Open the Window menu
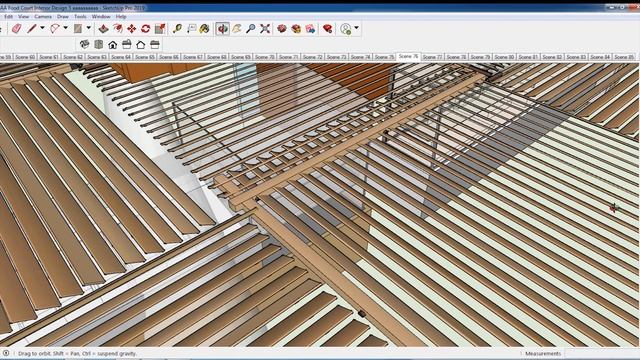The width and height of the screenshot is (640, 360). 101,17
